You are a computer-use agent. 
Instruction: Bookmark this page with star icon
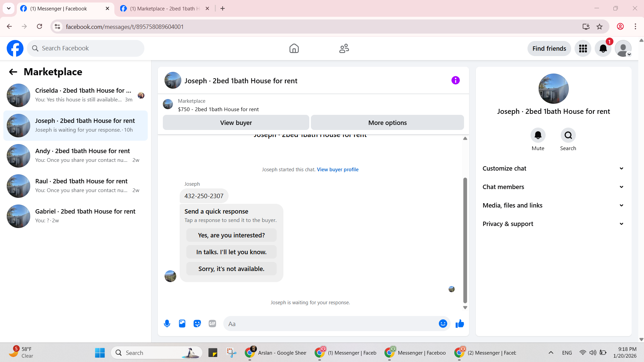coord(599,27)
